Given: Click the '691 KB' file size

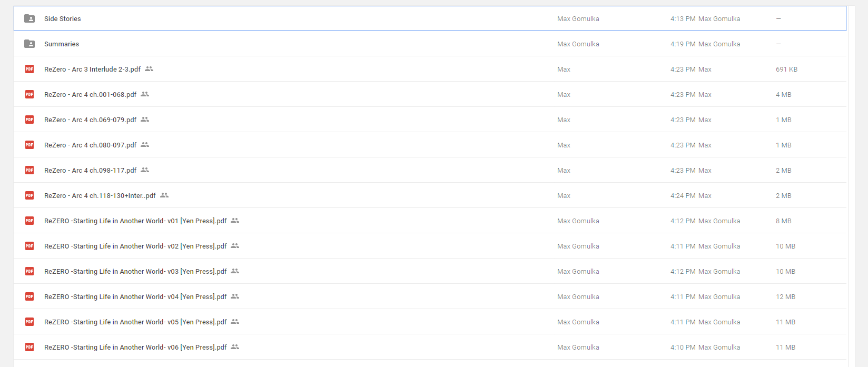Looking at the screenshot, I should coord(786,69).
